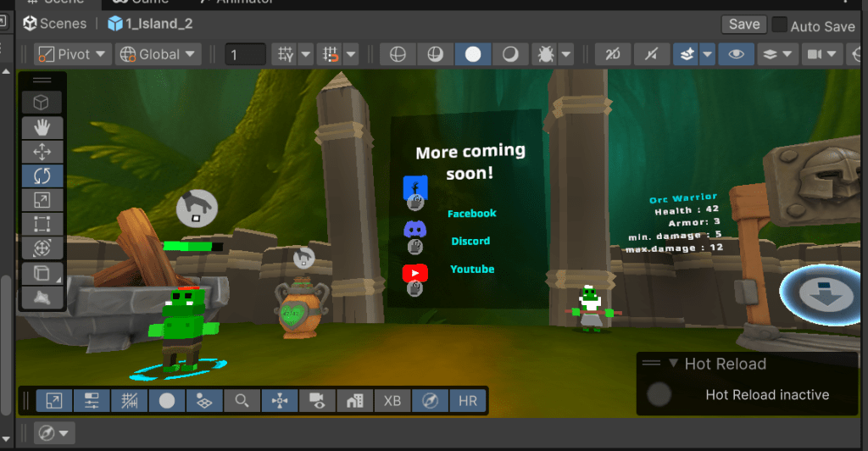Open the Global handle rotation dropdown

pos(159,54)
